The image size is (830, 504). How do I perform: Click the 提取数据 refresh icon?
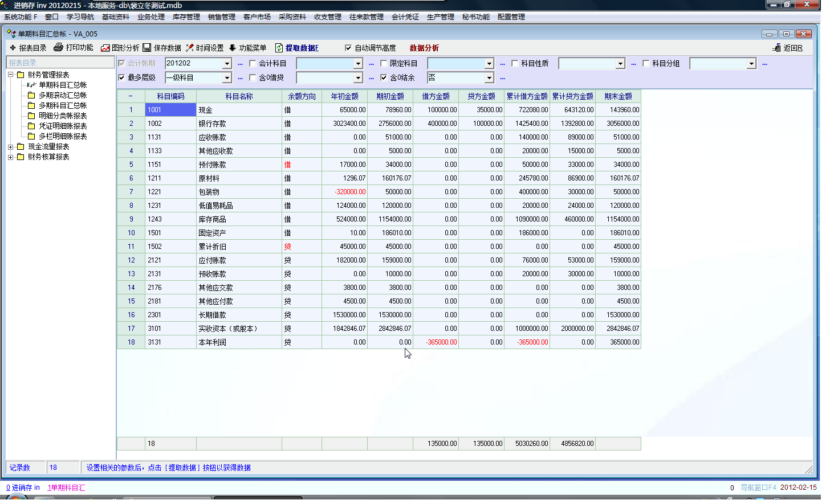(279, 48)
